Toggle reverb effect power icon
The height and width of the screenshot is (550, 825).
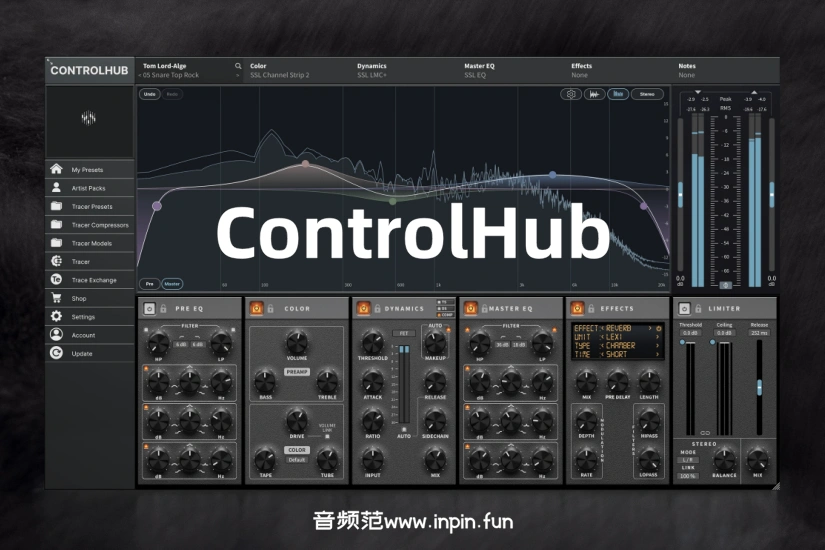658,328
